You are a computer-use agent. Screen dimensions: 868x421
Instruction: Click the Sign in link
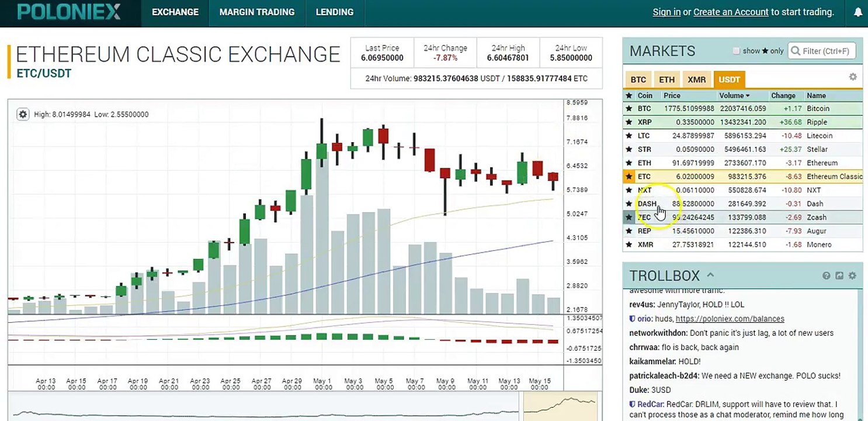[666, 12]
